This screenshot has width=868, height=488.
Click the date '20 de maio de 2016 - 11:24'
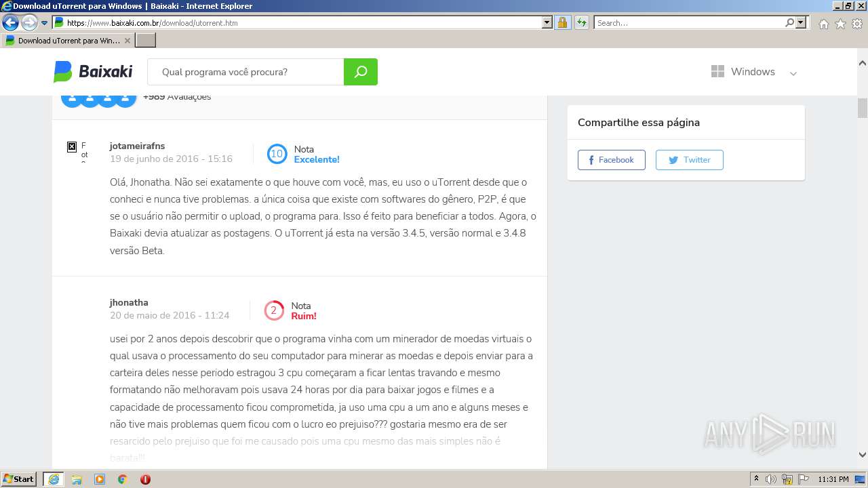[x=170, y=315]
